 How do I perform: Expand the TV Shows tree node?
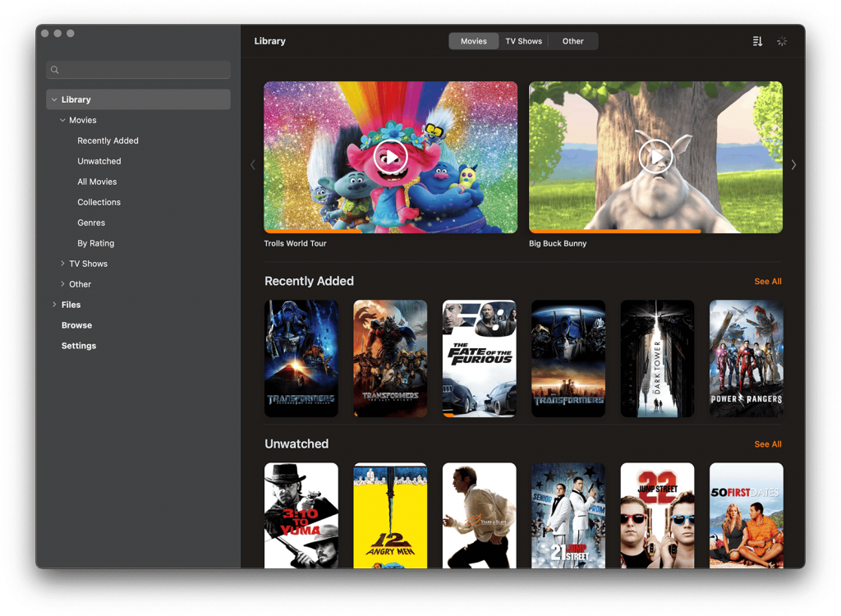tap(62, 264)
